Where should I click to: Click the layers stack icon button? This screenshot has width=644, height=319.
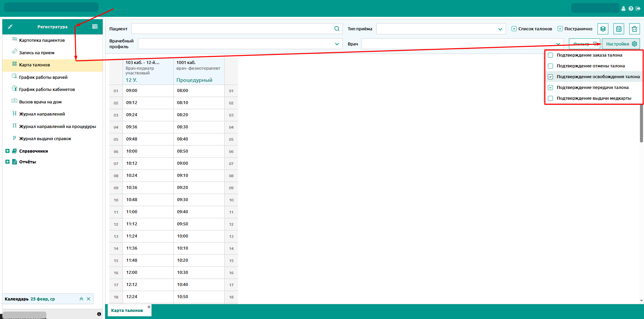pos(603,29)
